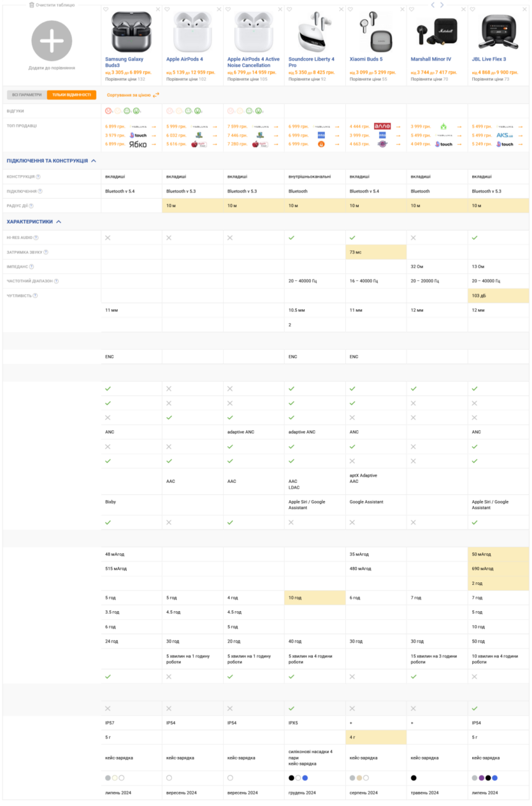
Task: Click the Ябко seller logo for Galaxy Buds3
Action: (138, 145)
